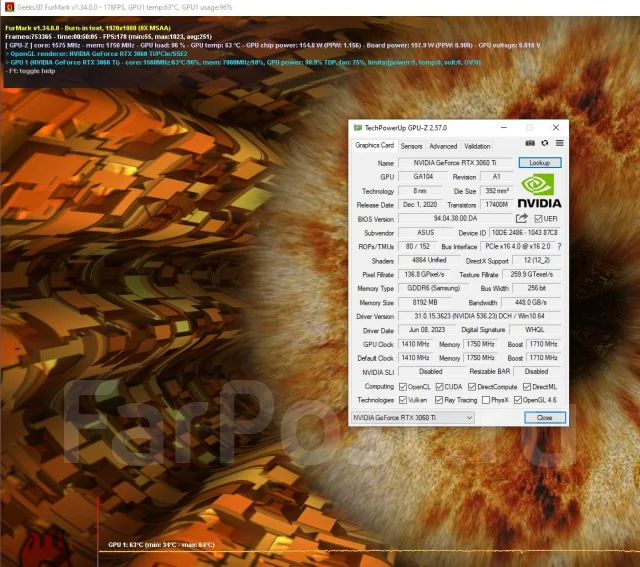Click the F1: toggle help line
The height and width of the screenshot is (567, 640).
click(x=30, y=71)
